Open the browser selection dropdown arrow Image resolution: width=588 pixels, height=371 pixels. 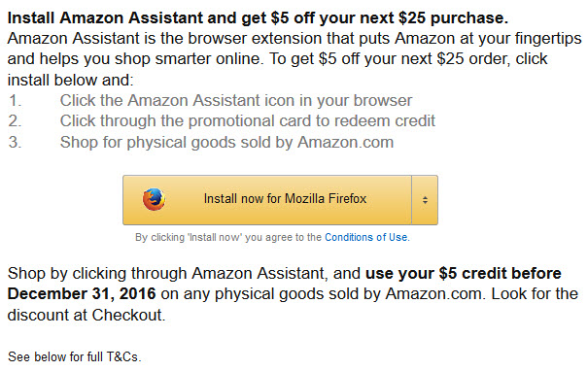425,200
